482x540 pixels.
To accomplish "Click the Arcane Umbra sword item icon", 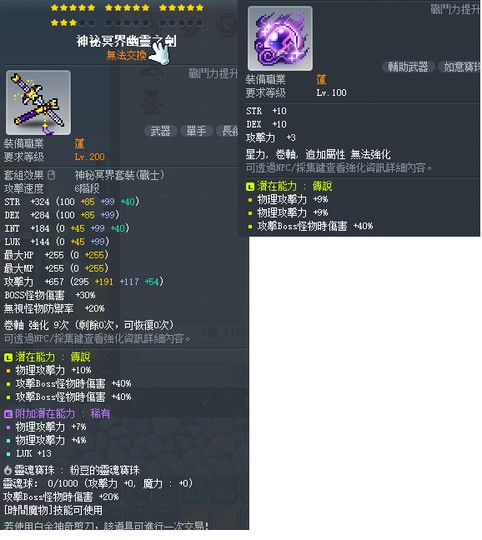I will pyautogui.click(x=38, y=103).
